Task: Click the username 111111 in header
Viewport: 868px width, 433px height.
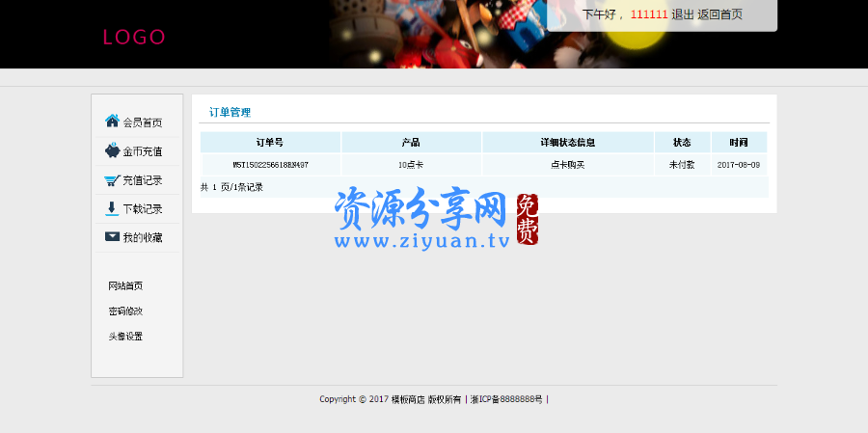Action: 649,14
